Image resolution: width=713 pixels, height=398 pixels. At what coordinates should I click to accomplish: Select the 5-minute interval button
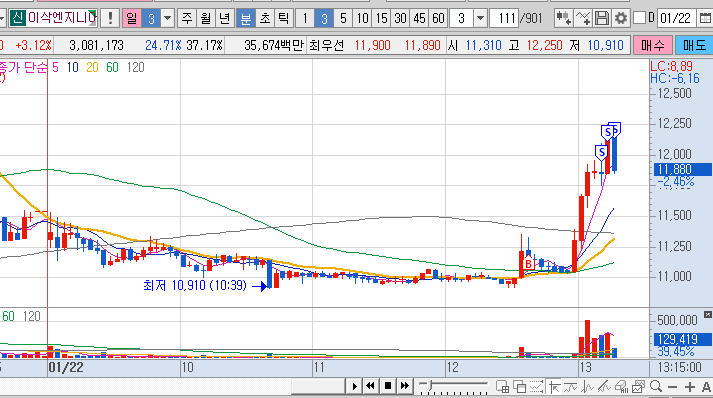tap(343, 18)
